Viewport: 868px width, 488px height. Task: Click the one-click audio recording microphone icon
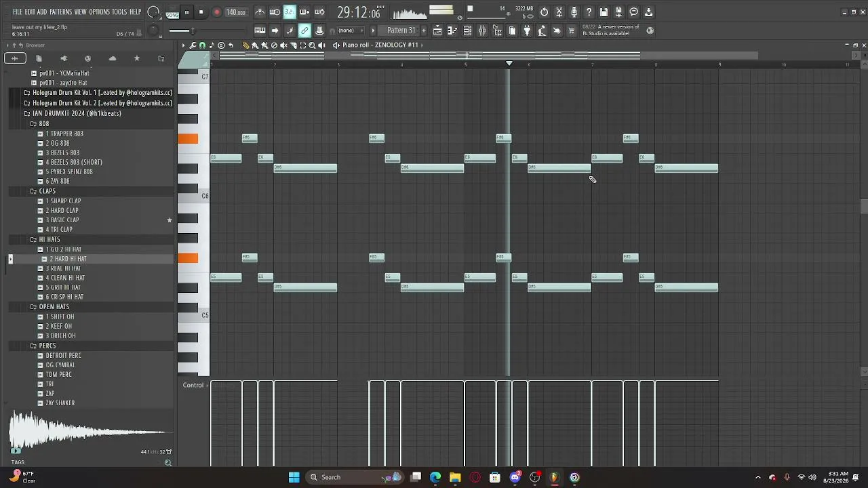coord(574,12)
